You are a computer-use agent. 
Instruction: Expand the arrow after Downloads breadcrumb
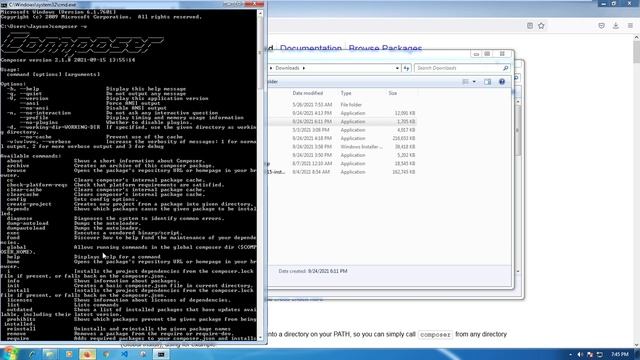tap(304, 68)
